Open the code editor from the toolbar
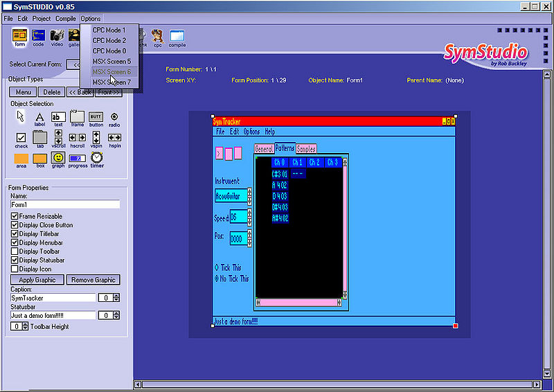This screenshot has height=392, width=554. (38, 35)
